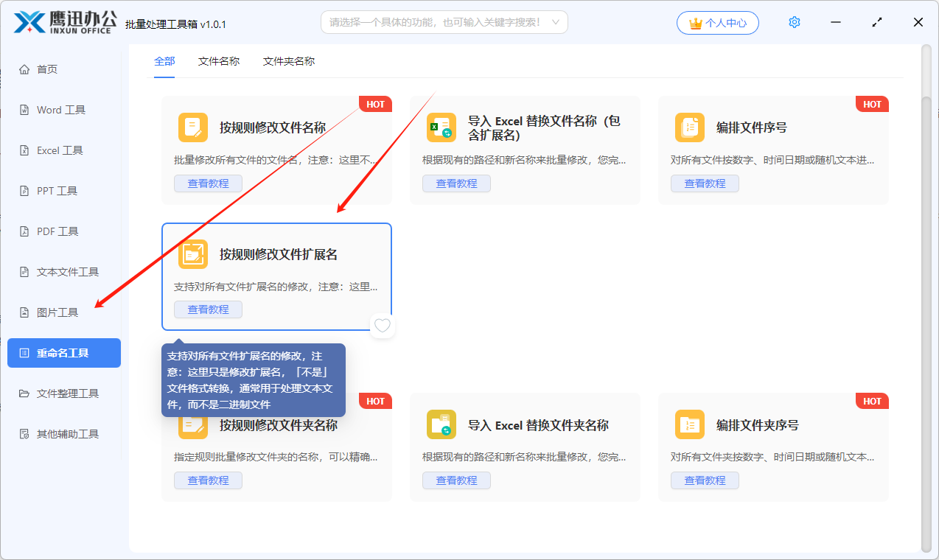Click the home icon beside 首页
The width and height of the screenshot is (939, 560).
point(24,69)
